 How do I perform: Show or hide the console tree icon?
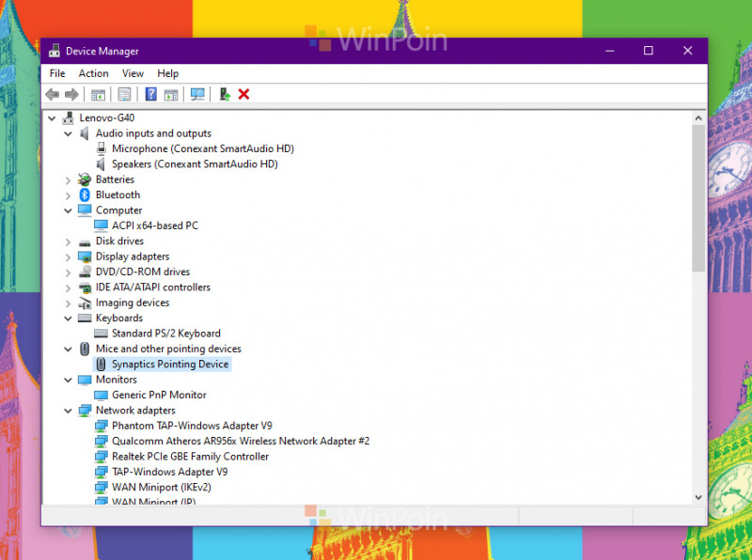[x=98, y=95]
